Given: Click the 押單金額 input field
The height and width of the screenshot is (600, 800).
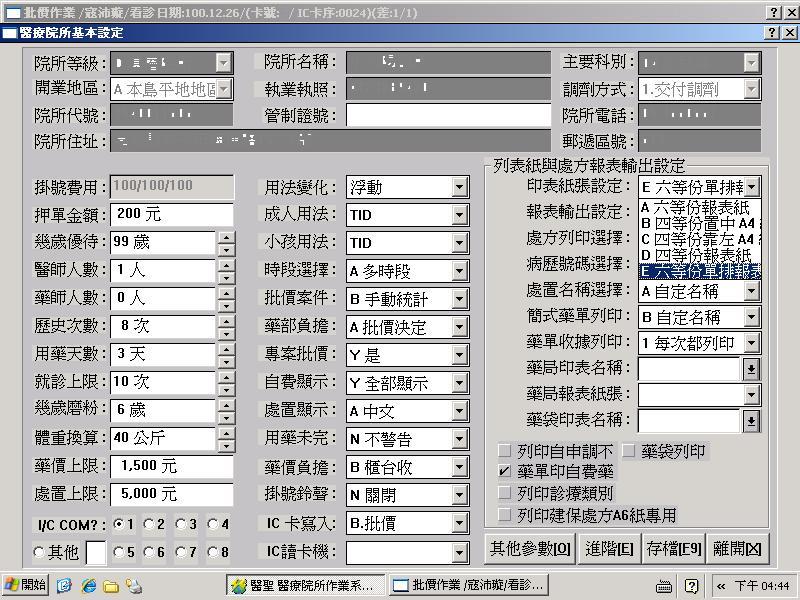Looking at the screenshot, I should tap(172, 214).
